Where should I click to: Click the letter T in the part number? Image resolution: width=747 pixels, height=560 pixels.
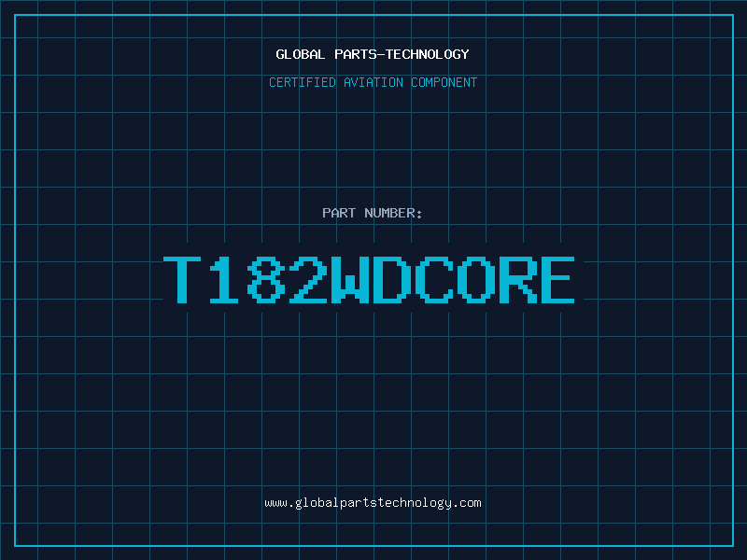[x=184, y=279]
